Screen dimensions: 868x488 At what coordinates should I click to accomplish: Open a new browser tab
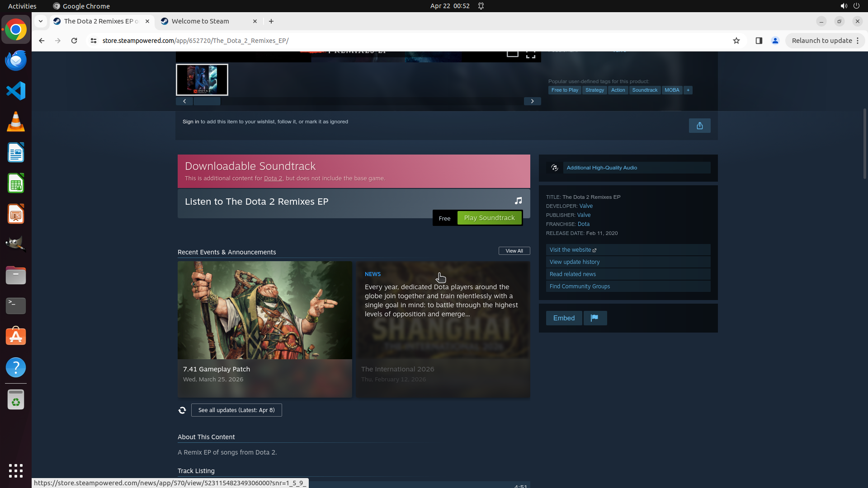pyautogui.click(x=271, y=21)
